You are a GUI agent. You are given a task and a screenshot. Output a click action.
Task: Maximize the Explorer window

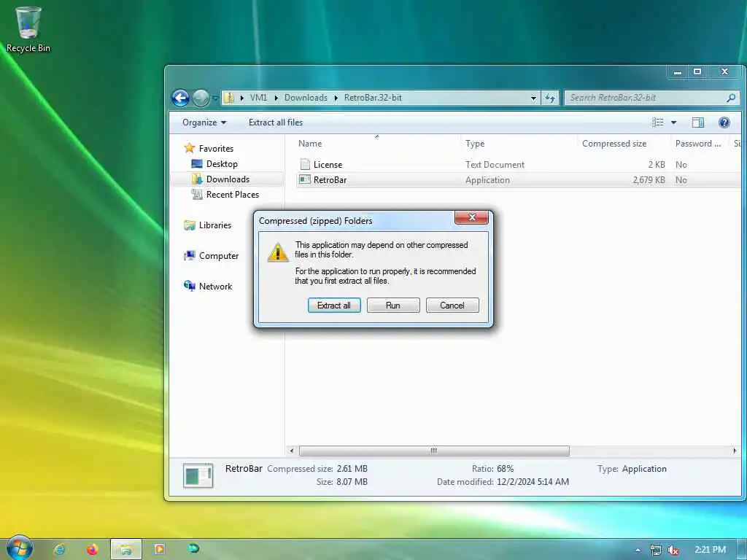pyautogui.click(x=697, y=71)
